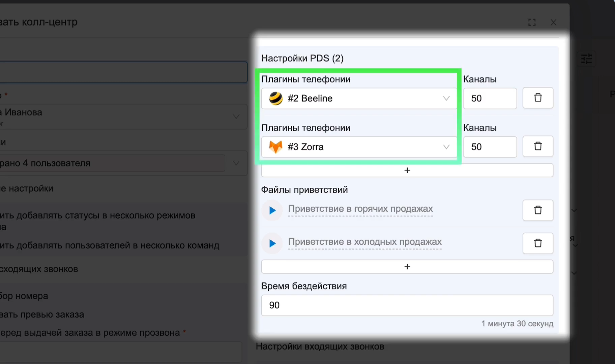Remove the cold sales greeting file
The width and height of the screenshot is (615, 364).
pos(538,243)
